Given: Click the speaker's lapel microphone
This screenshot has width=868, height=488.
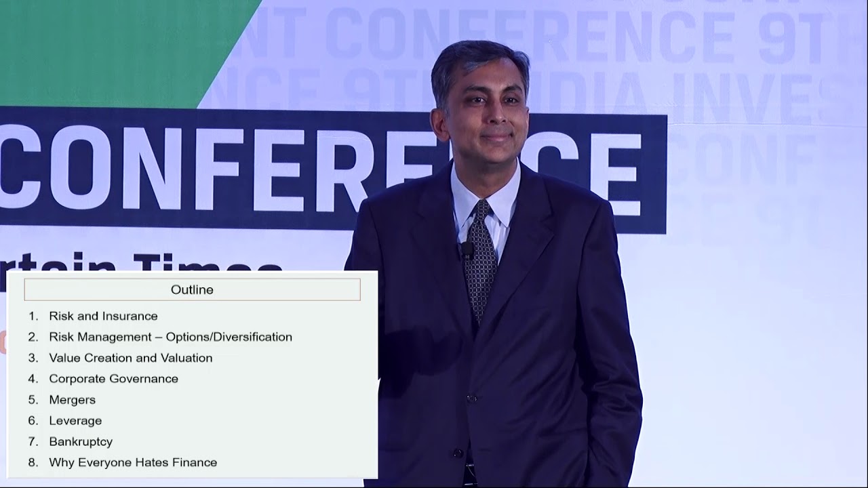Looking at the screenshot, I should tap(467, 251).
